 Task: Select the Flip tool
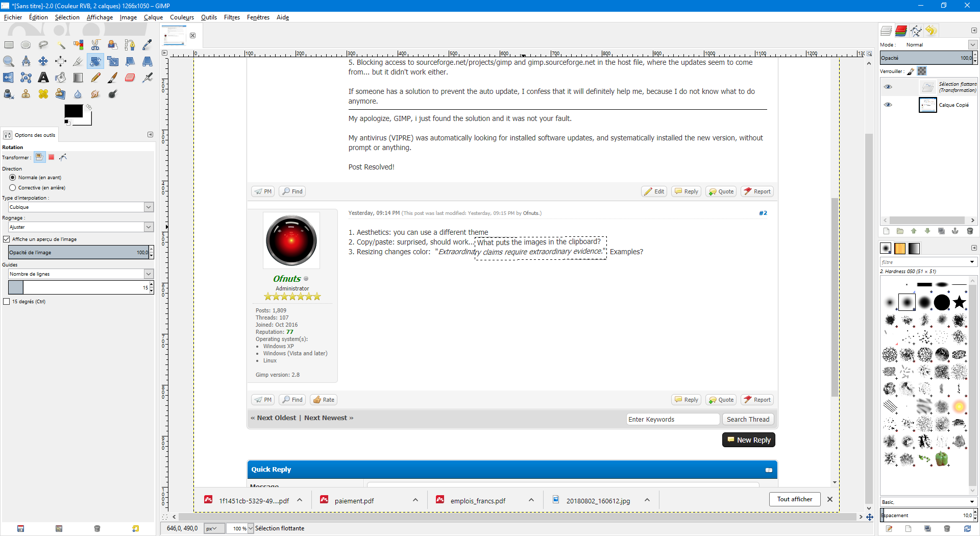tap(9, 78)
